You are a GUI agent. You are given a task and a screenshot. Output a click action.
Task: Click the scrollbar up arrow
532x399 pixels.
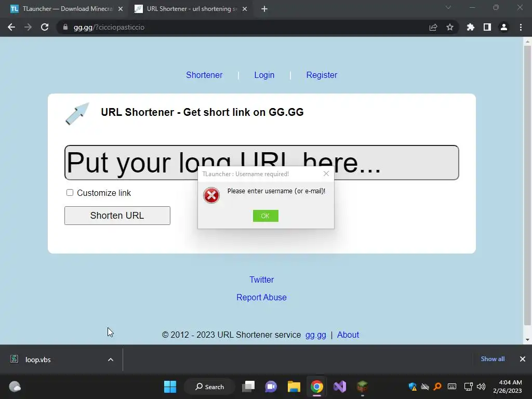527,42
